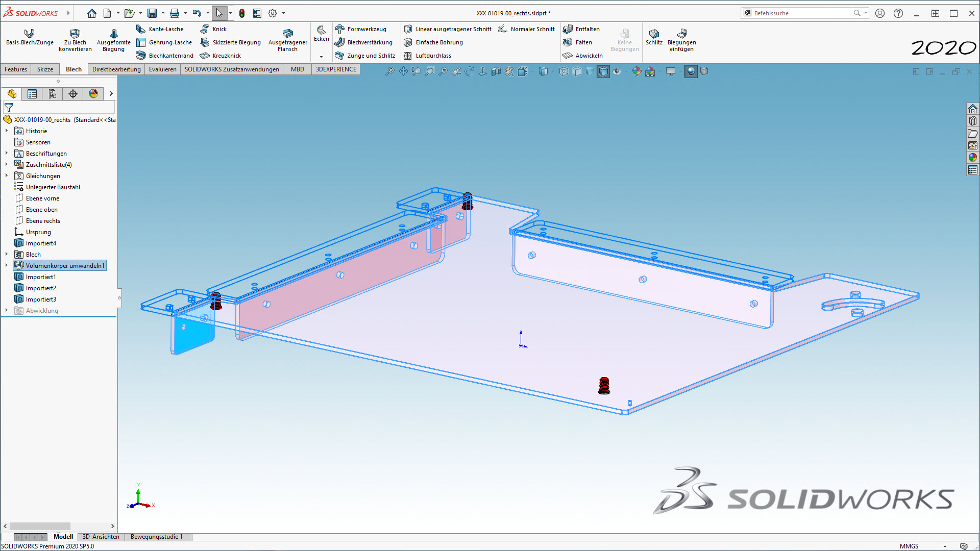Viewport: 980px width, 551px height.
Task: Click the MMGS unit system status button
Action: (x=909, y=546)
